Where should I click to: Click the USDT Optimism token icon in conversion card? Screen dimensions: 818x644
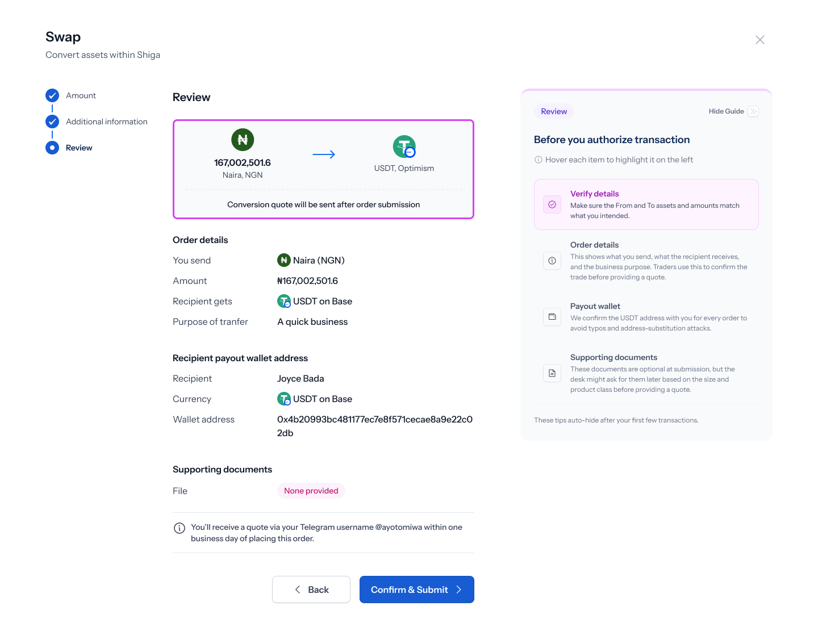tap(404, 147)
